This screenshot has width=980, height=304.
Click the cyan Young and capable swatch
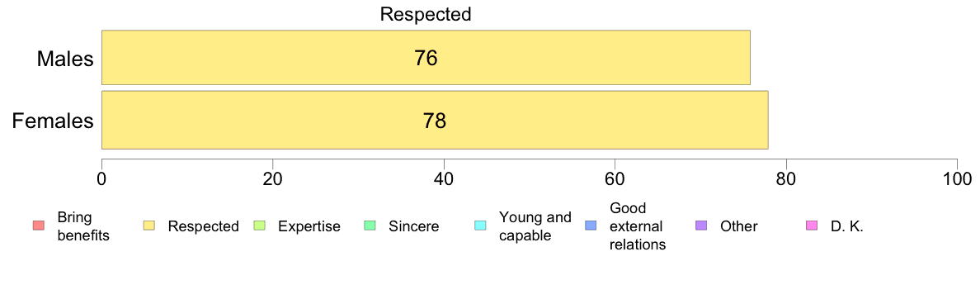(x=479, y=226)
